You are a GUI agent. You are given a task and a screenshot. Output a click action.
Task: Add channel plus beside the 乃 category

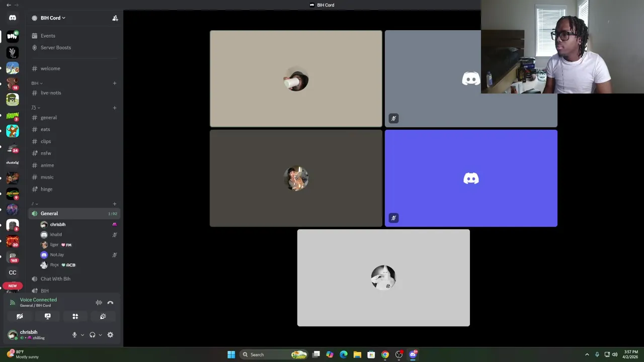pos(115,108)
